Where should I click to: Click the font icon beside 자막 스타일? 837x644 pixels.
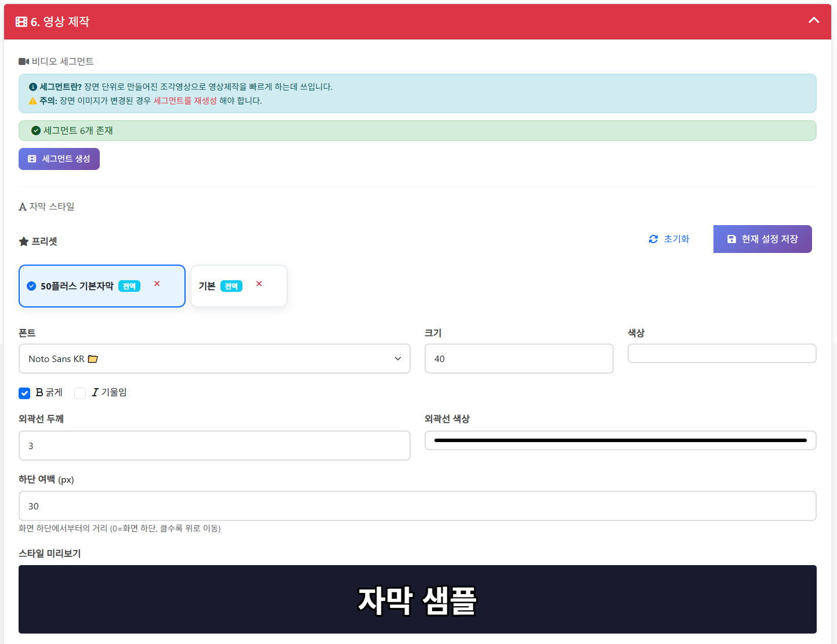pos(23,207)
